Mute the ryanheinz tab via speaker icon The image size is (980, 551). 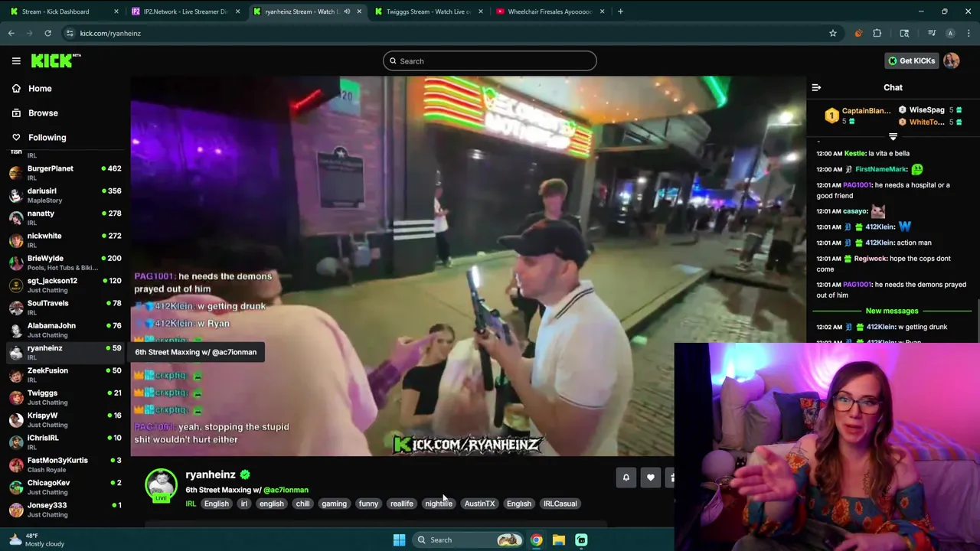point(347,11)
